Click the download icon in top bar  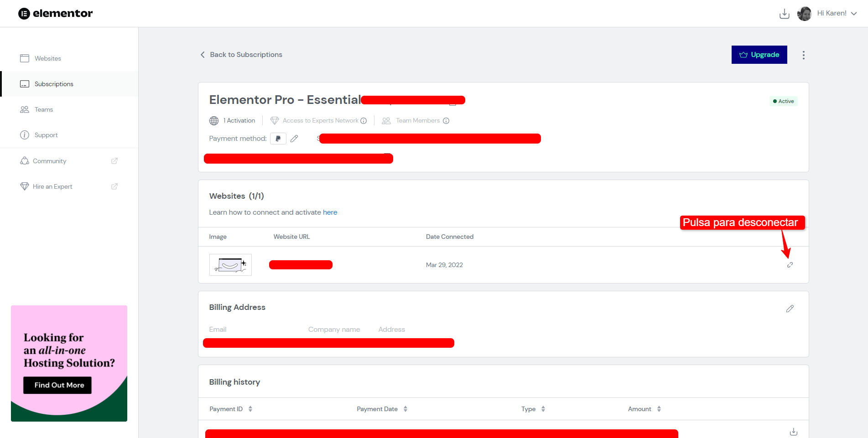pyautogui.click(x=785, y=14)
